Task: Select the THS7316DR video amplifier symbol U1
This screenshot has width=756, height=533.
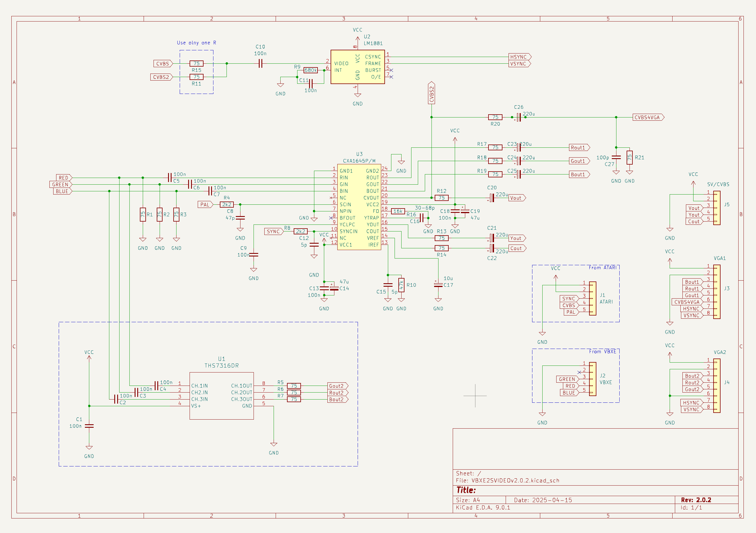Action: point(222,395)
